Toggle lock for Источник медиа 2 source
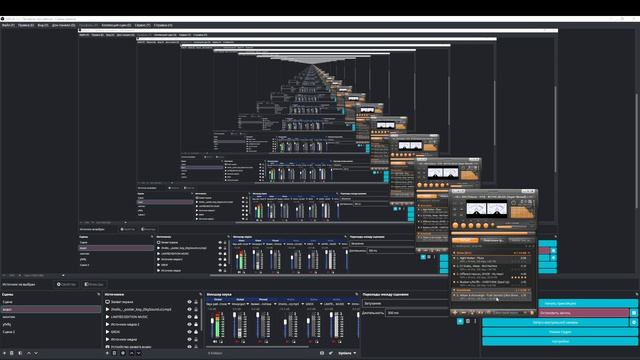Screen dimensions: 640x360 coord(196,324)
